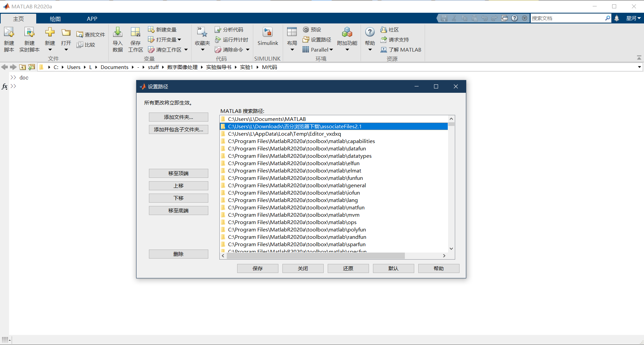This screenshot has height=345, width=644.
Task: Open Preferences (预设)
Action: (312, 30)
